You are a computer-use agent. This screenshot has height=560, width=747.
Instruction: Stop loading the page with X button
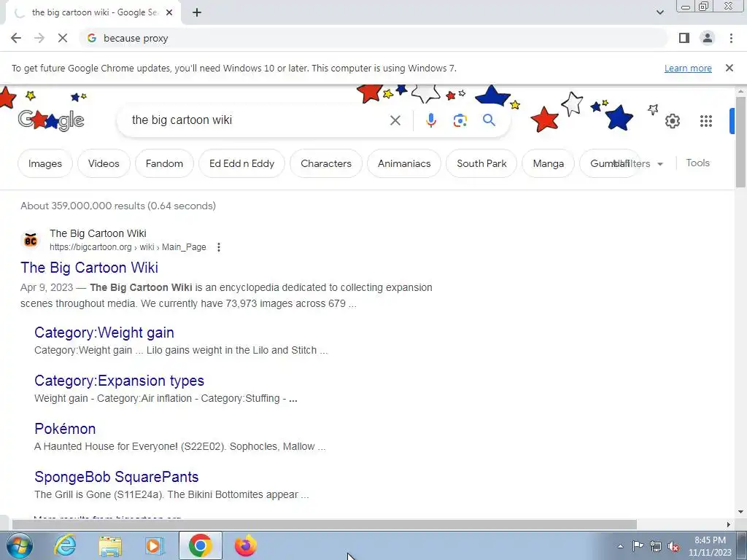pos(63,38)
